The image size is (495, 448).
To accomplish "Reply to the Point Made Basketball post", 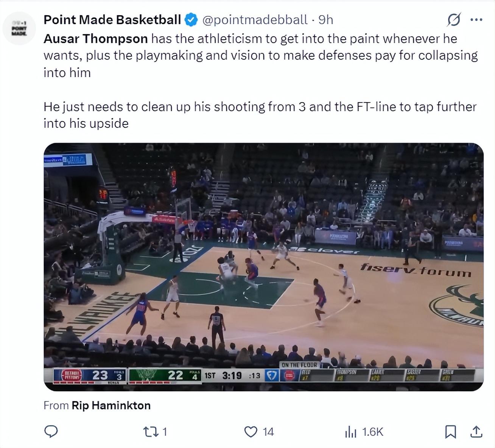I will coord(51,432).
